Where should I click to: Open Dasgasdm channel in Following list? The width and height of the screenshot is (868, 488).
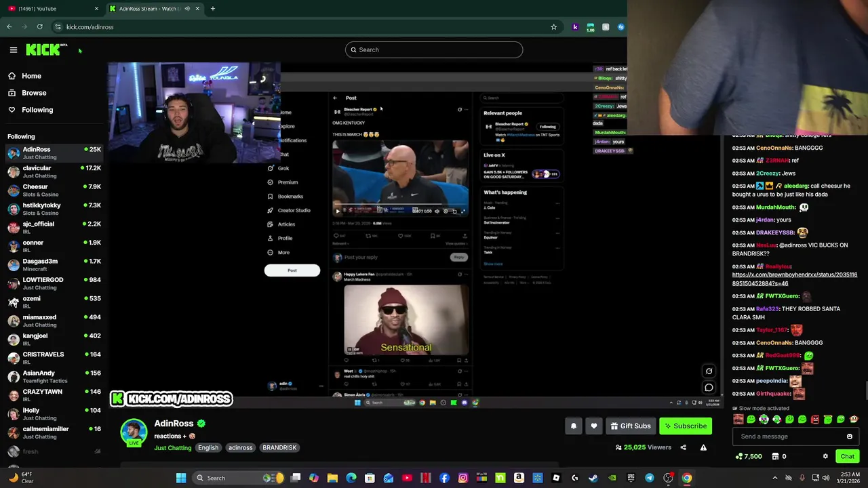tap(54, 265)
